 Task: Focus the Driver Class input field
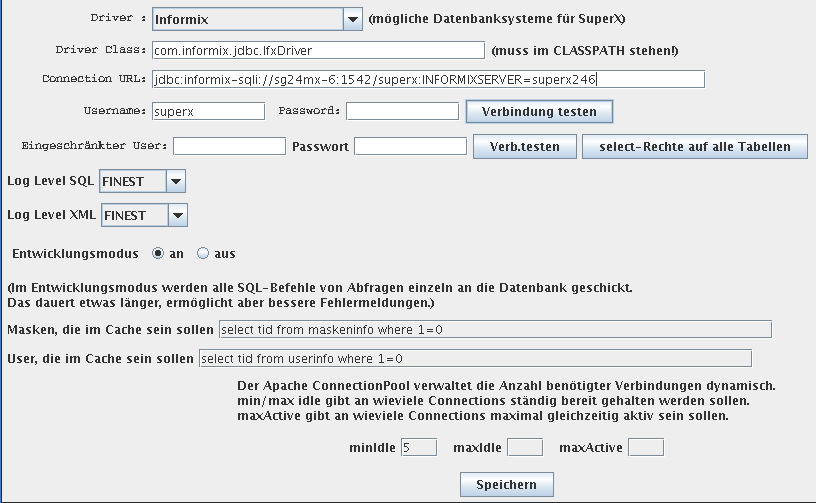[318, 50]
